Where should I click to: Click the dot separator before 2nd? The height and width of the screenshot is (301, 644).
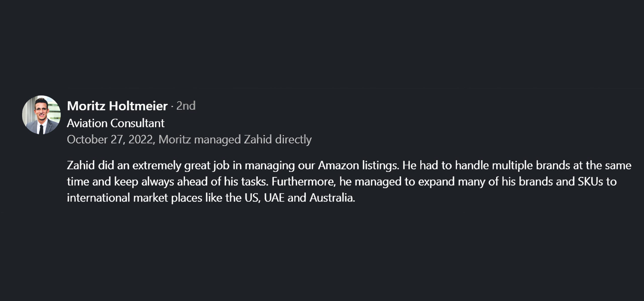pyautogui.click(x=172, y=106)
